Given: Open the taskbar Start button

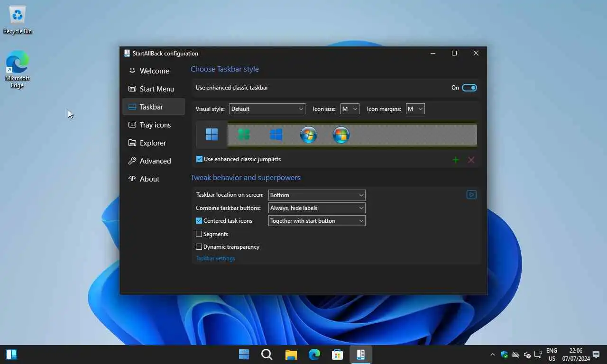Looking at the screenshot, I should point(244,355).
